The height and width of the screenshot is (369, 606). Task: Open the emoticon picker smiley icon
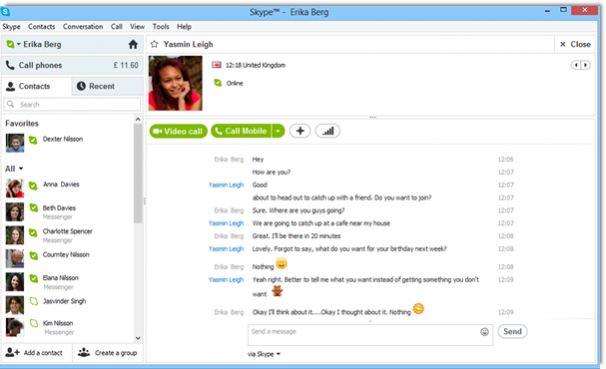484,332
